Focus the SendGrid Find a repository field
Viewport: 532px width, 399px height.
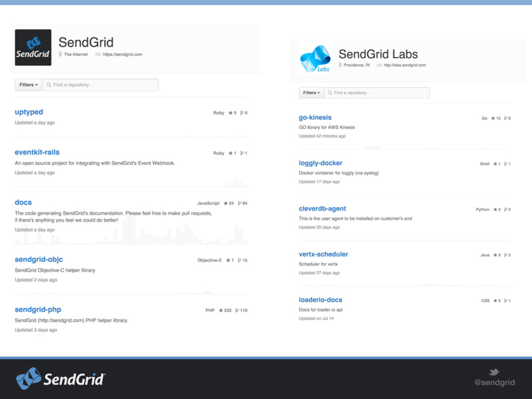(100, 85)
